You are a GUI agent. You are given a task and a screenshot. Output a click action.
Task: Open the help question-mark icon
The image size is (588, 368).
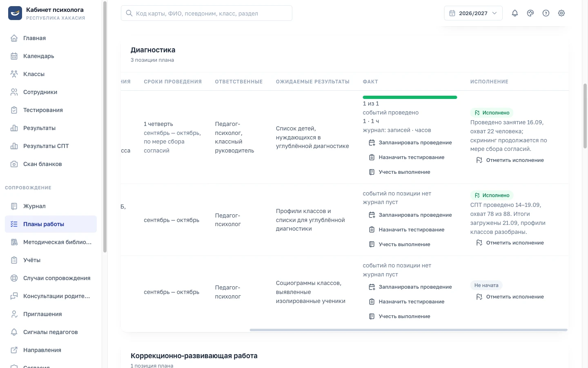tap(546, 13)
